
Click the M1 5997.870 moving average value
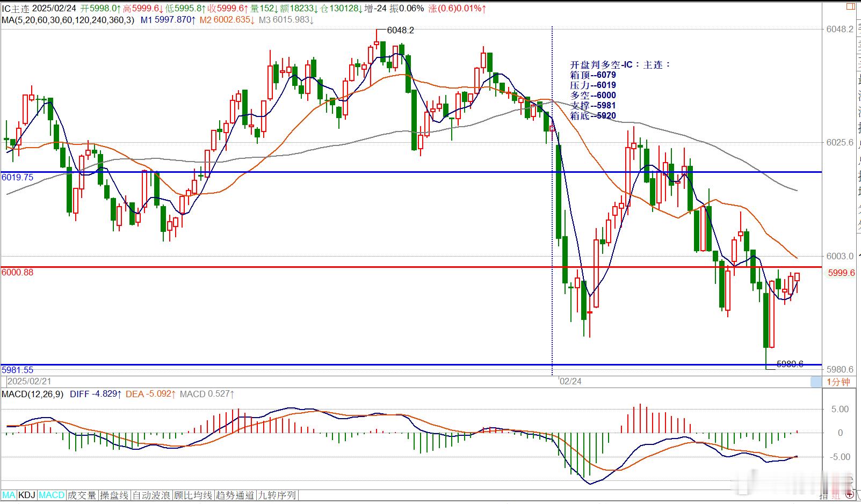pos(168,20)
